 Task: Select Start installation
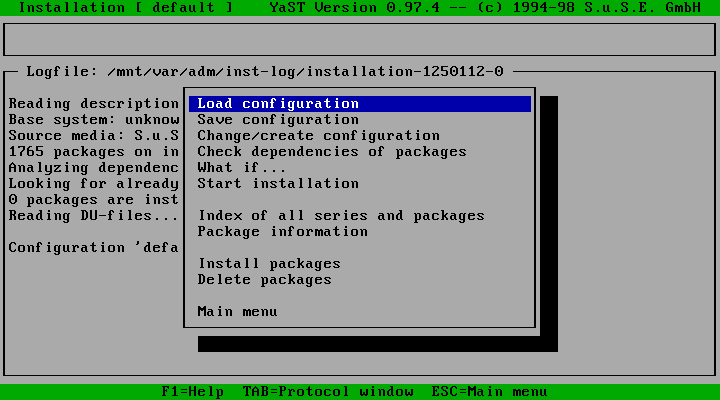tap(278, 184)
